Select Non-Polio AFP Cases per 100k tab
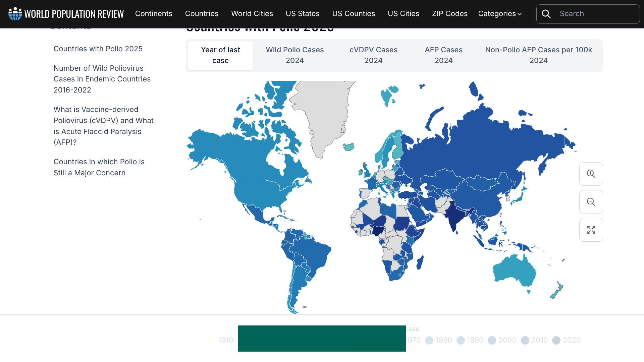Image resolution: width=644 pixels, height=362 pixels. coord(538,55)
